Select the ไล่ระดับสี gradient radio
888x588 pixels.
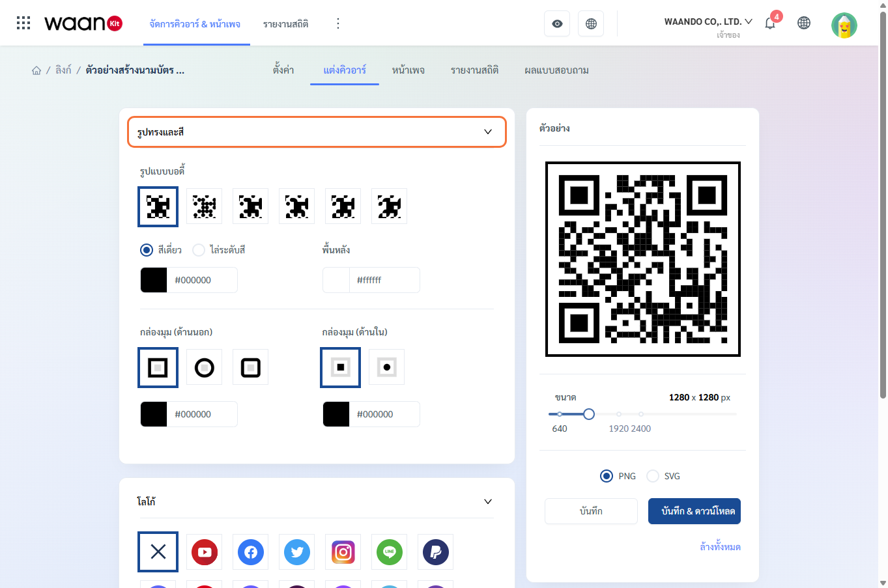[199, 250]
